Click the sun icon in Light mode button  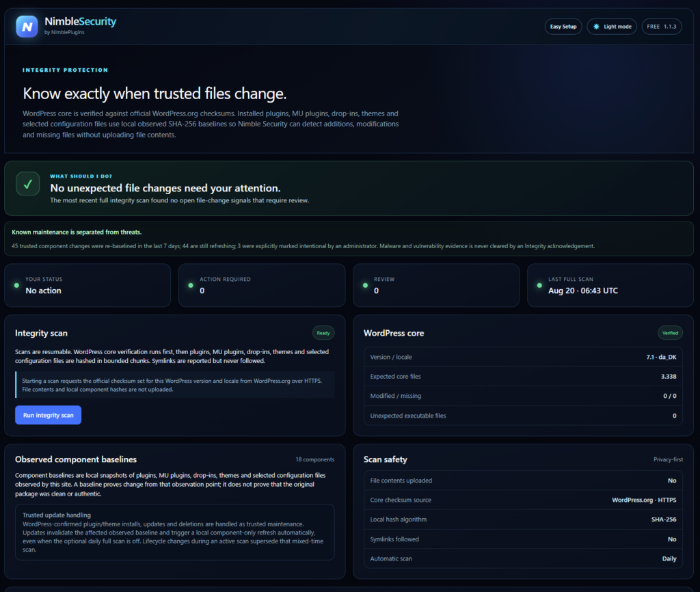[x=596, y=27]
